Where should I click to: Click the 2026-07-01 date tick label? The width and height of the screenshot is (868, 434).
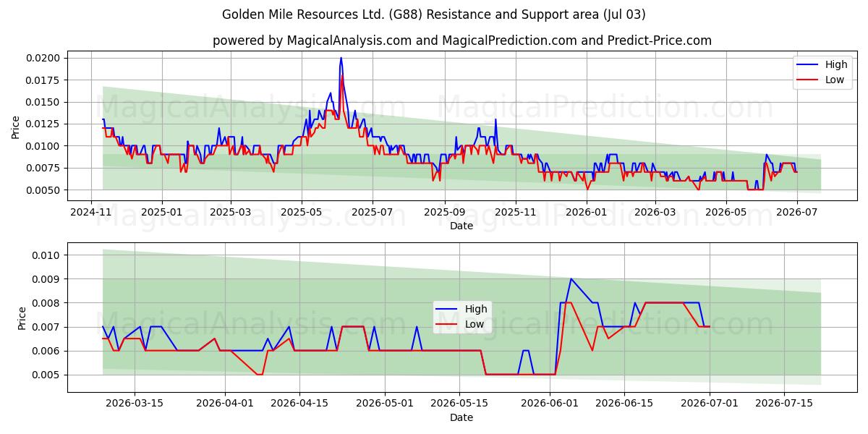(x=709, y=403)
